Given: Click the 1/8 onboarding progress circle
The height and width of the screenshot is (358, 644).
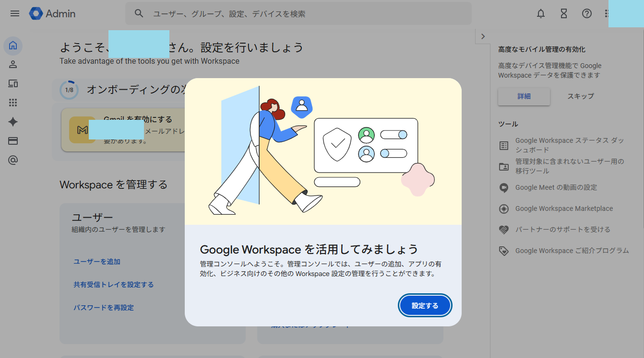Looking at the screenshot, I should tap(69, 90).
